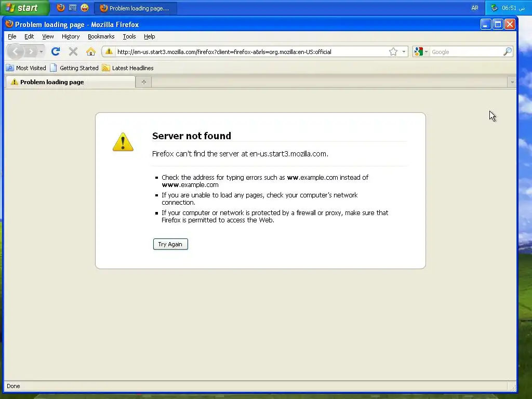This screenshot has height=399, width=532.
Task: Maximize the Firefox window
Action: tap(498, 24)
